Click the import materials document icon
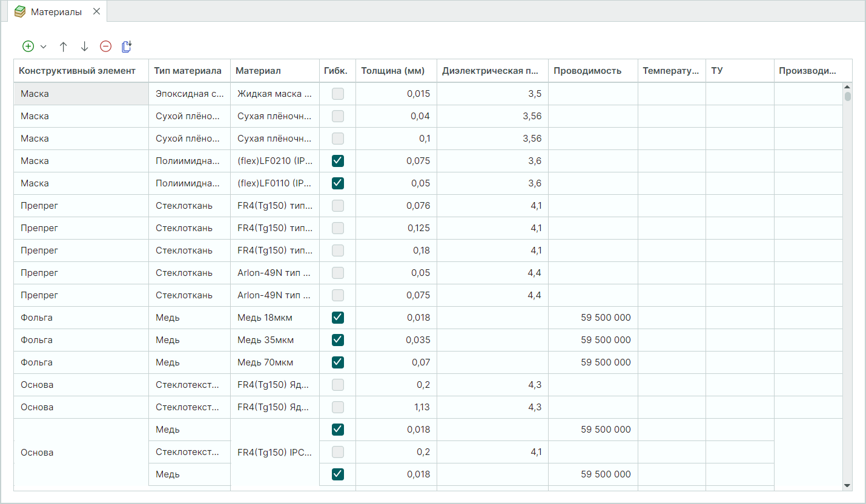 127,46
